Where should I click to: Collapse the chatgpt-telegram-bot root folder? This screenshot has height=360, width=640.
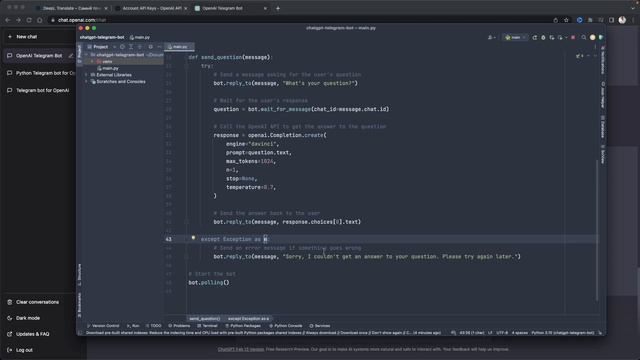[86, 55]
